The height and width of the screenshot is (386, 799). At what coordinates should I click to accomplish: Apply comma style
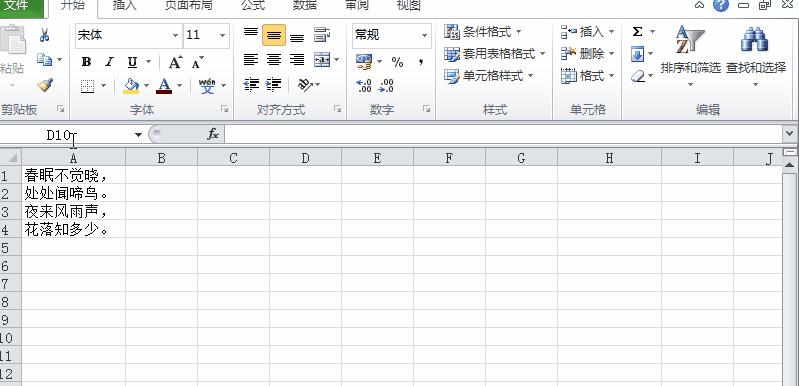pos(421,62)
